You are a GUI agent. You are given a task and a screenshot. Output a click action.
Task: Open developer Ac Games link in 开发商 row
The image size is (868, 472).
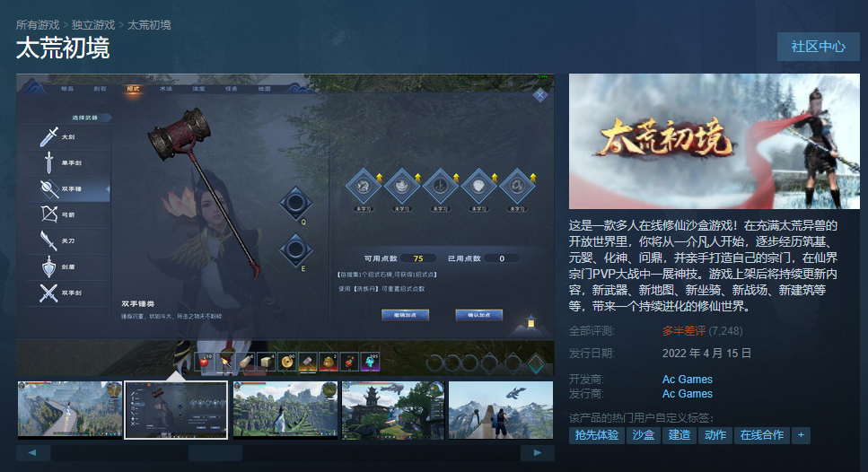click(x=687, y=379)
